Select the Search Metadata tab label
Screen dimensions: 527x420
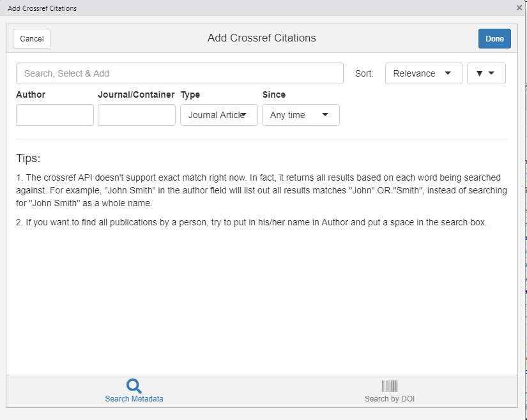[x=134, y=399]
